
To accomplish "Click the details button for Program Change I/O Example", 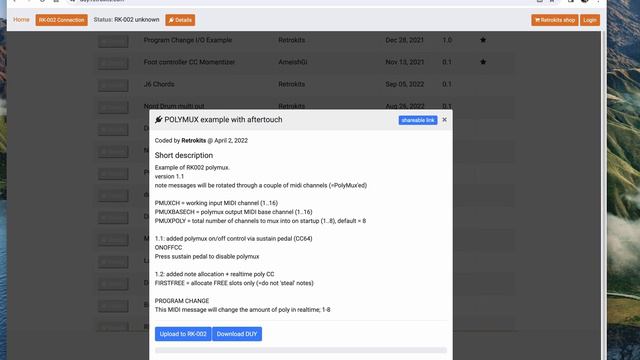I will click(113, 41).
